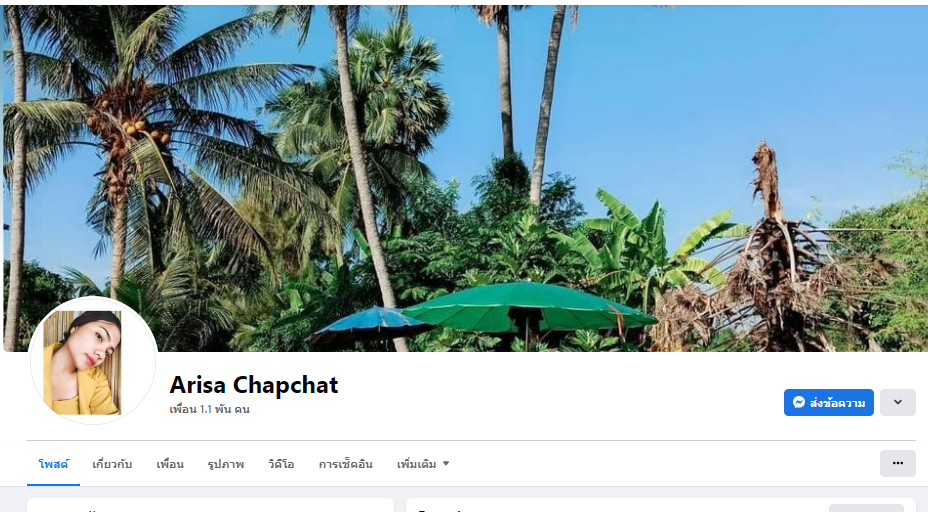
Task: Go to the รูปภาพ tab
Action: point(225,464)
